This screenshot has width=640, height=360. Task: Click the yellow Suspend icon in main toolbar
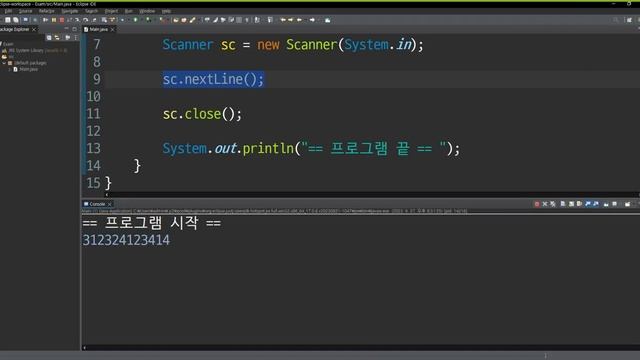click(53, 20)
